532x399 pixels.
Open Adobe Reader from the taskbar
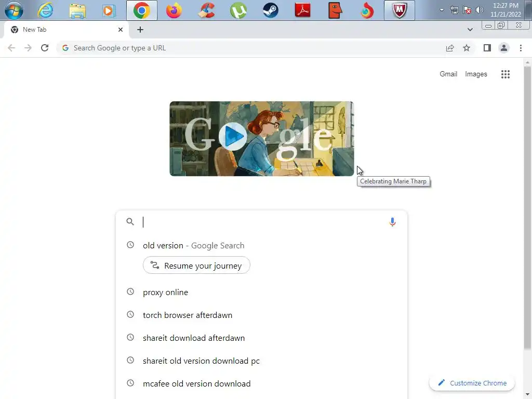tap(303, 10)
